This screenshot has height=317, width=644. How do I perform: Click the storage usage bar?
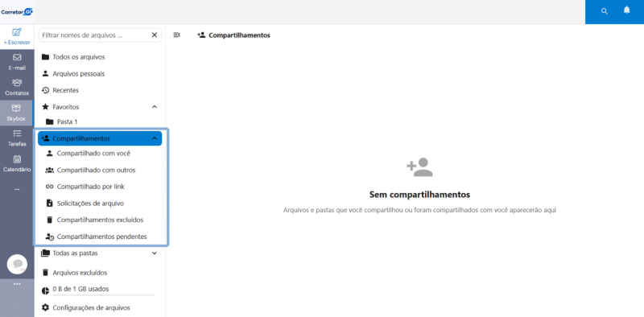(x=104, y=294)
